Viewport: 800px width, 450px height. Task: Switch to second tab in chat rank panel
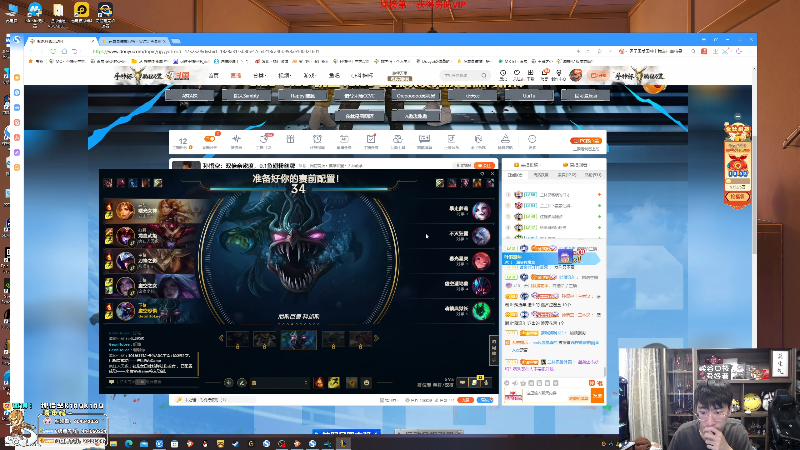pyautogui.click(x=541, y=175)
